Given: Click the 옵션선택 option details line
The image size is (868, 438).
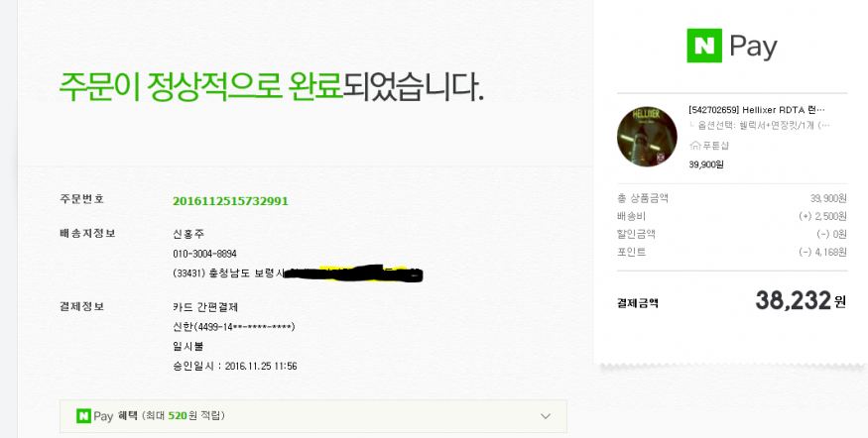Looking at the screenshot, I should tap(759, 126).
